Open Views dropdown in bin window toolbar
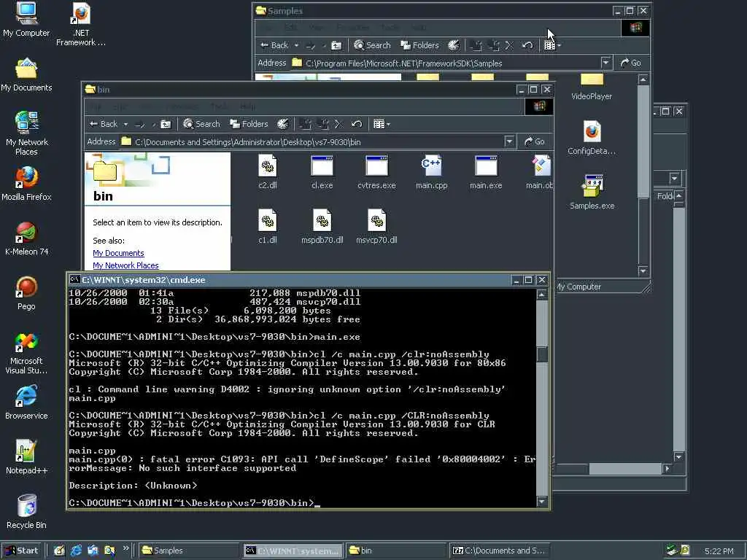Screen dimensions: 747x560 pyautogui.click(x=382, y=124)
